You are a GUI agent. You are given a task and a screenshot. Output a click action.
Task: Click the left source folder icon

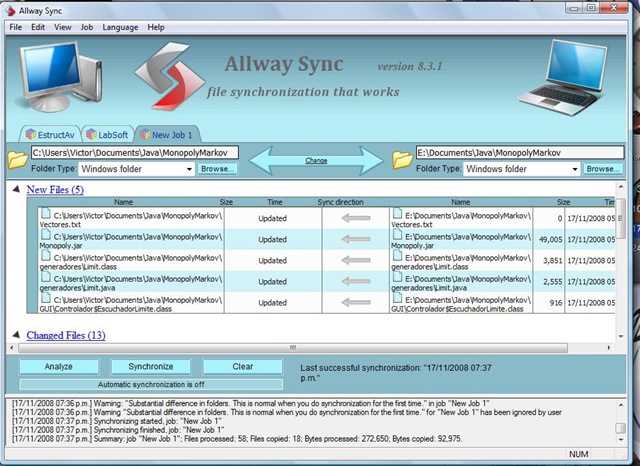18,160
